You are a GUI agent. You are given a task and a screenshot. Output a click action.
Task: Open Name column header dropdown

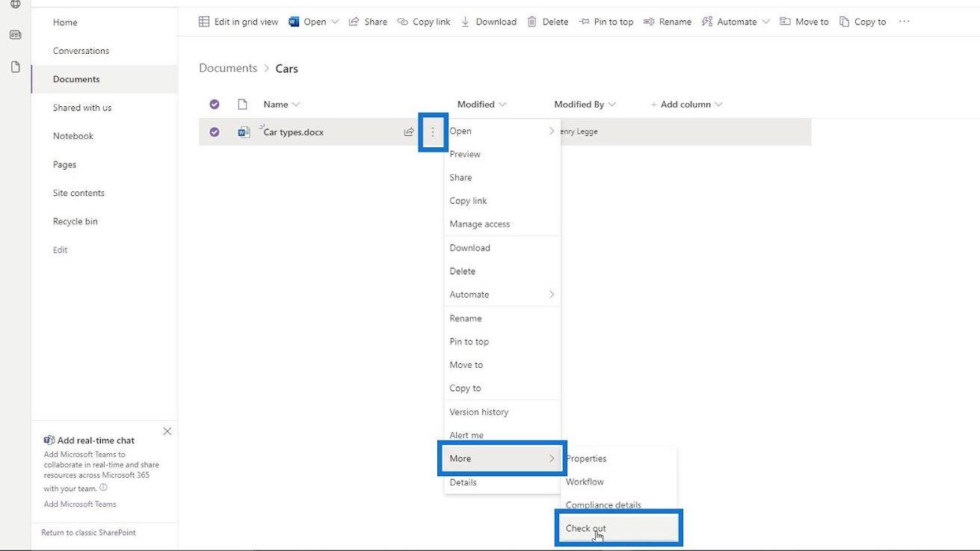tap(281, 104)
